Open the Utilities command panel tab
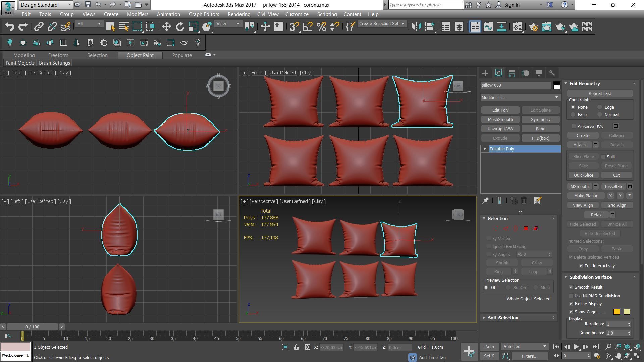This screenshot has height=362, width=644. coord(552,73)
